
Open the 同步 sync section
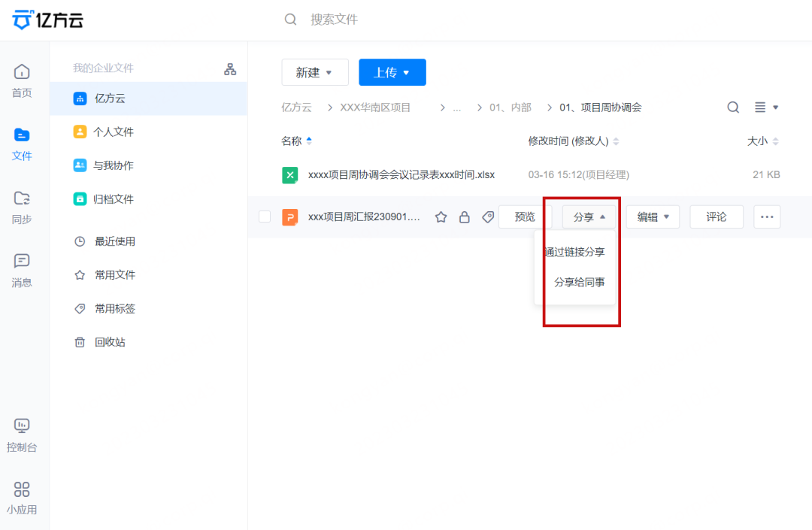(22, 207)
